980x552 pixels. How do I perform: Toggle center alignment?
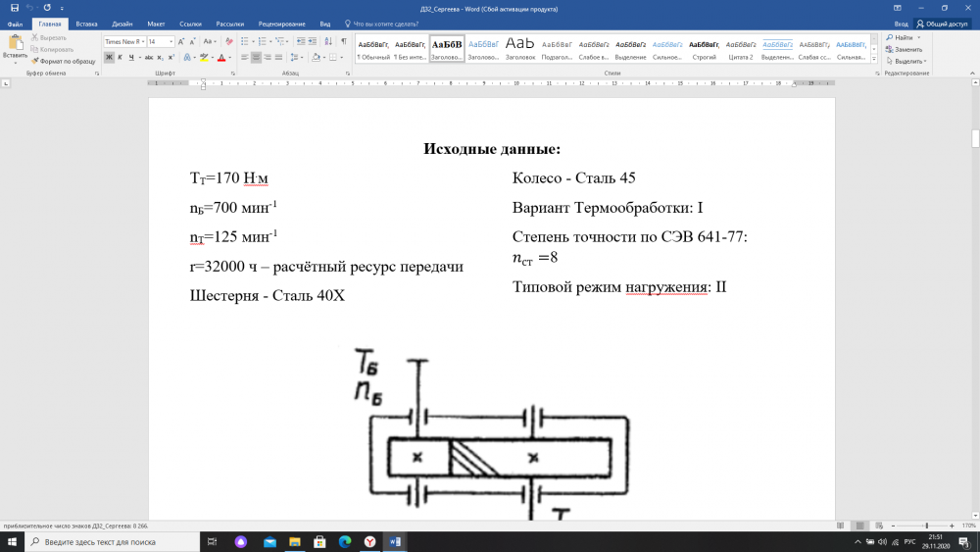256,58
